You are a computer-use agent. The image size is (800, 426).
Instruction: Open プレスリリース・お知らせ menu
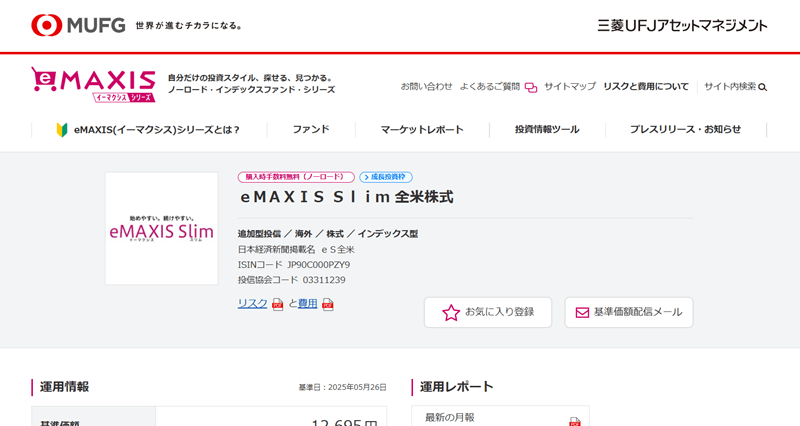[x=686, y=130]
